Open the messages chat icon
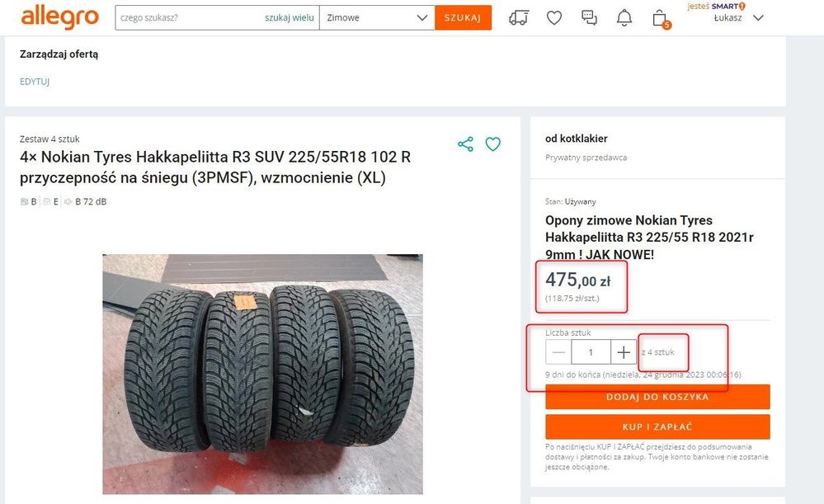Viewport: 824px width, 504px height. click(589, 18)
